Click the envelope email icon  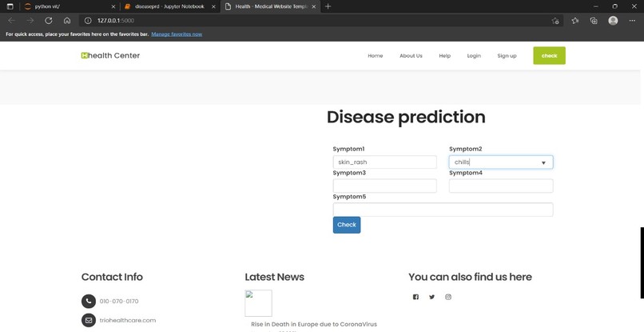[x=89, y=320]
